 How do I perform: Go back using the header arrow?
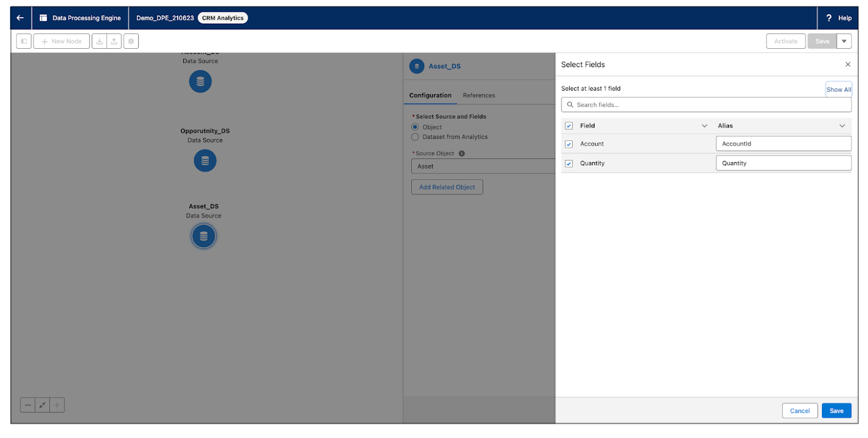(x=20, y=18)
